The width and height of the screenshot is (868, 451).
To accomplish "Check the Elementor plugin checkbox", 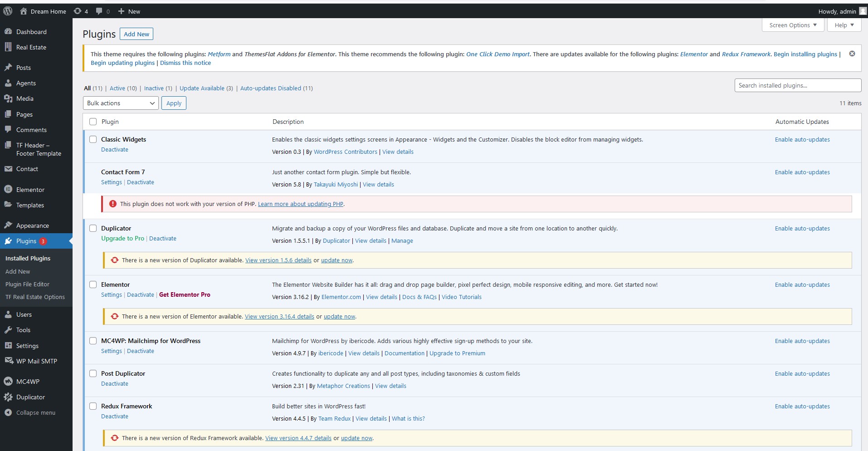I will pos(93,284).
